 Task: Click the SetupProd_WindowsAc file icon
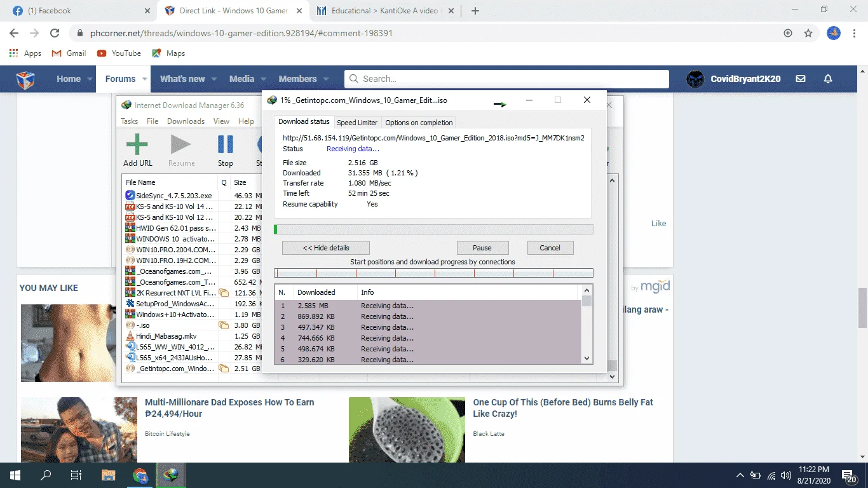(x=130, y=304)
